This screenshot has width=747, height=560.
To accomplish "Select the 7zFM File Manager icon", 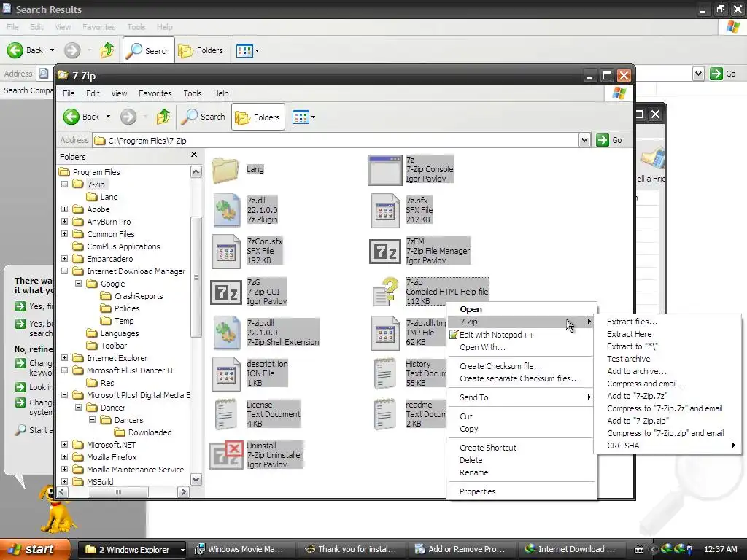I will [385, 251].
